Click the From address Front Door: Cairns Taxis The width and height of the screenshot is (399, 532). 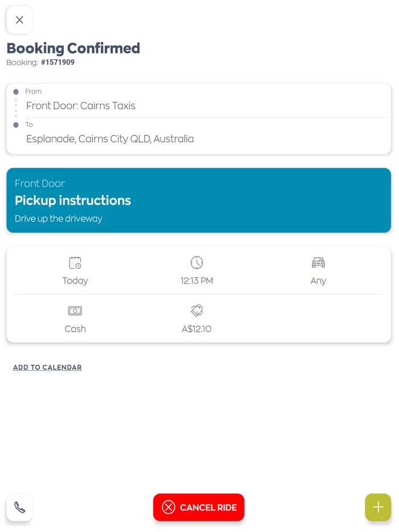pyautogui.click(x=80, y=106)
